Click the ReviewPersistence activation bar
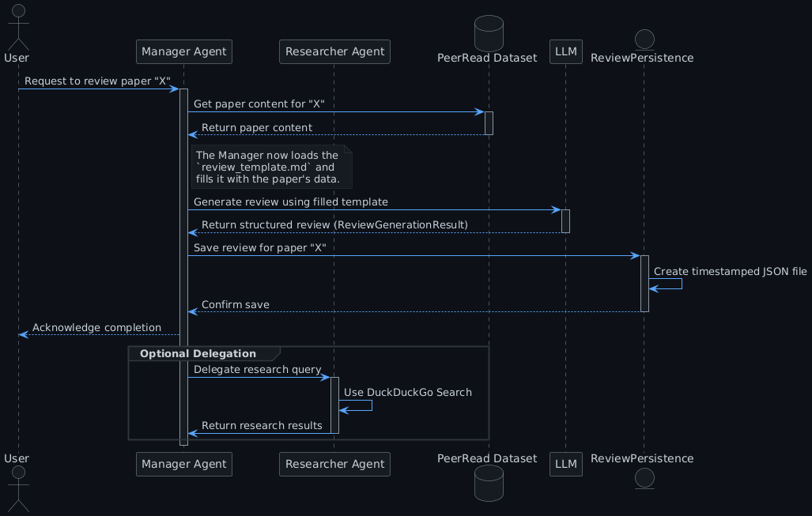The image size is (812, 516). [644, 284]
